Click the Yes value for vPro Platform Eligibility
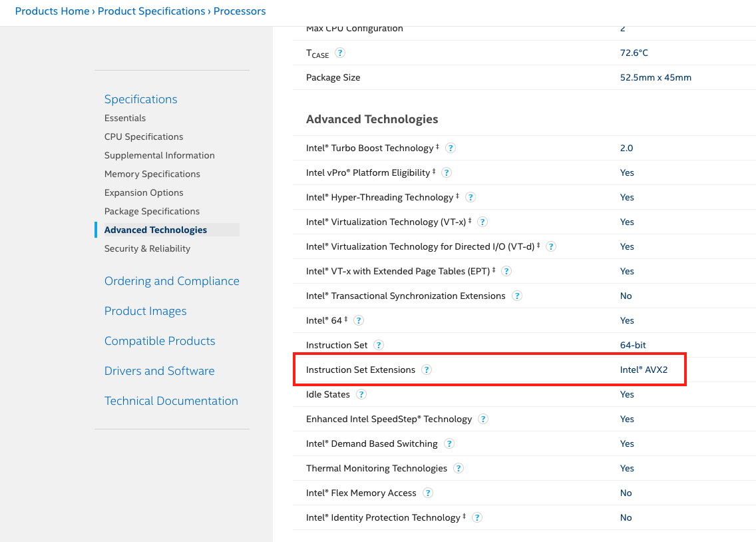This screenshot has width=756, height=542. coord(627,172)
